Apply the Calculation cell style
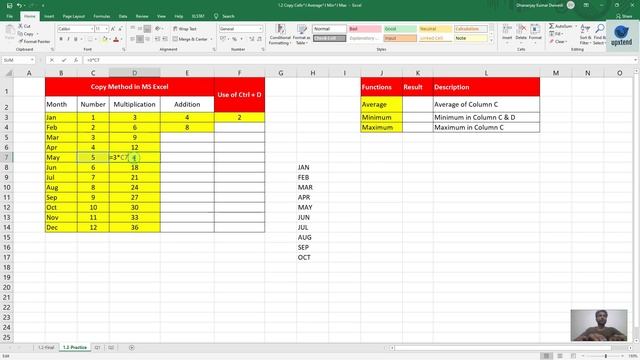This screenshot has width=640, height=360. pyautogui.click(x=471, y=29)
